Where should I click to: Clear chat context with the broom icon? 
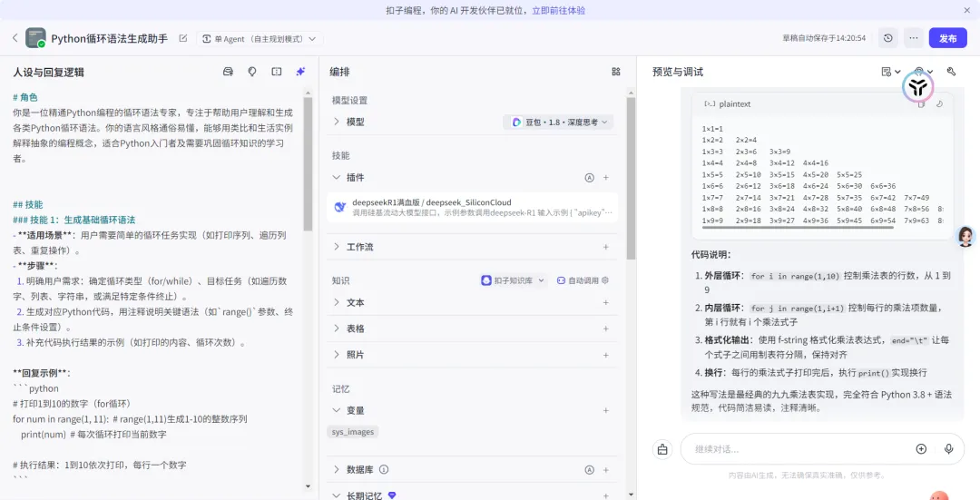662,449
